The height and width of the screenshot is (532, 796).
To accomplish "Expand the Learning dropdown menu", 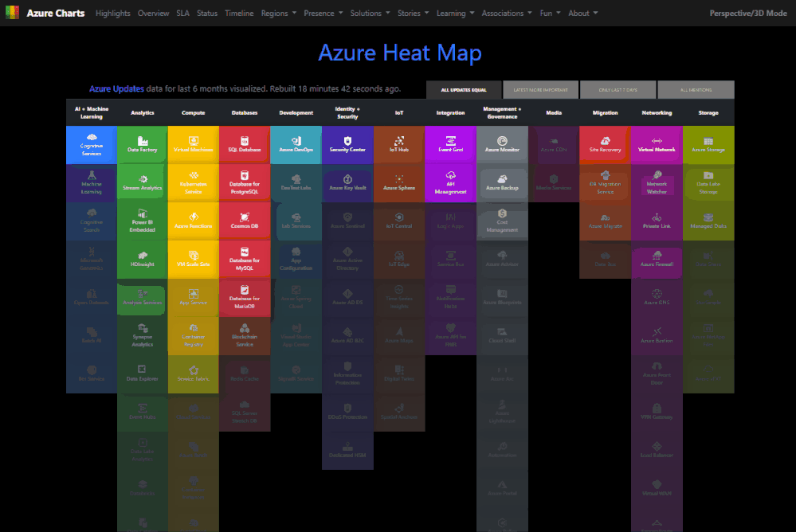I will (x=455, y=14).
